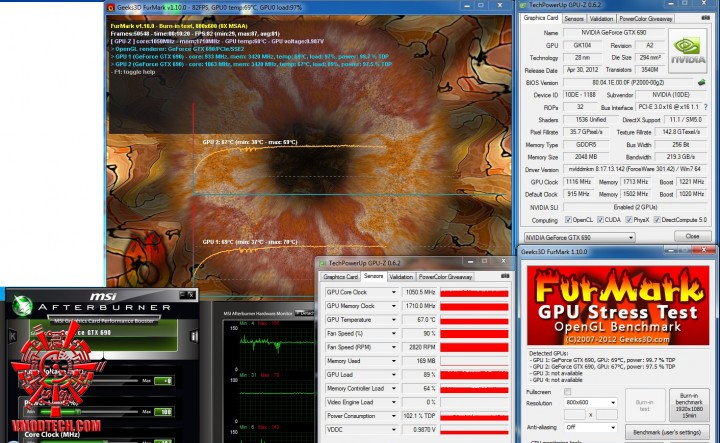The width and height of the screenshot is (720, 443).
Task: Click the Burn-in test button
Action: pos(645,405)
